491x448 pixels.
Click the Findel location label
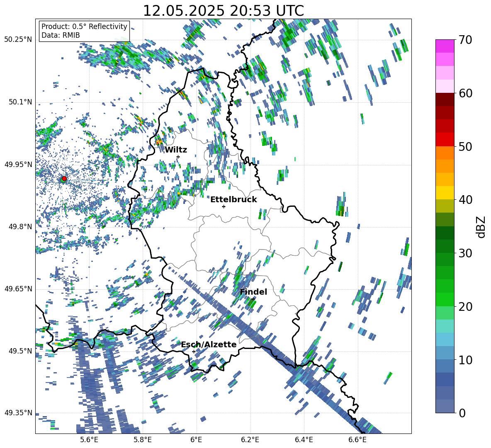click(253, 292)
